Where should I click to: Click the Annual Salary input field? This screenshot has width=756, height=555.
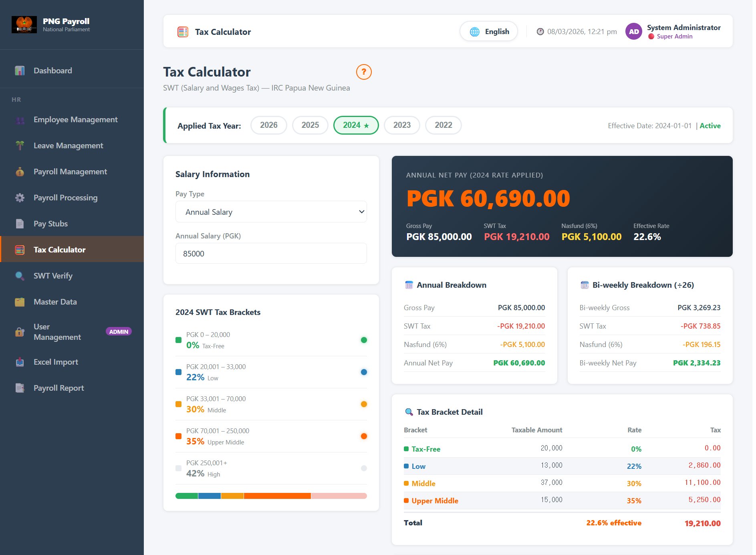(x=271, y=254)
